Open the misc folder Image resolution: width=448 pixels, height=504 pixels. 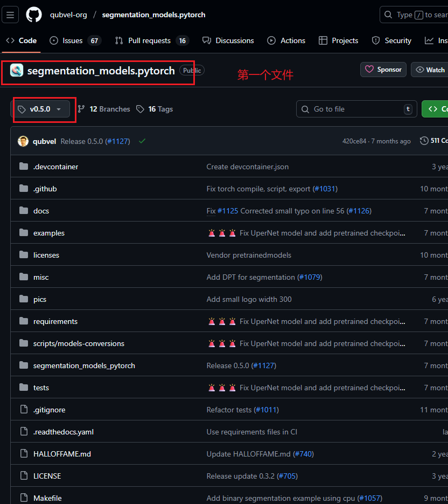point(41,277)
